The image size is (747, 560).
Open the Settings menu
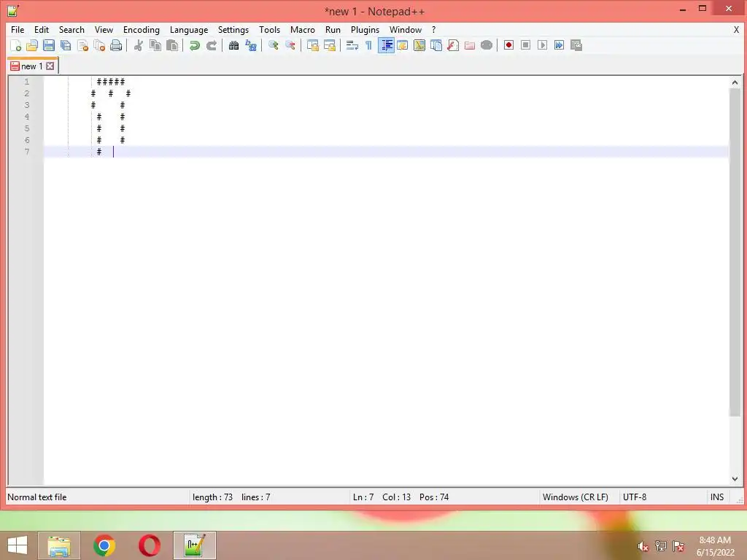233,29
